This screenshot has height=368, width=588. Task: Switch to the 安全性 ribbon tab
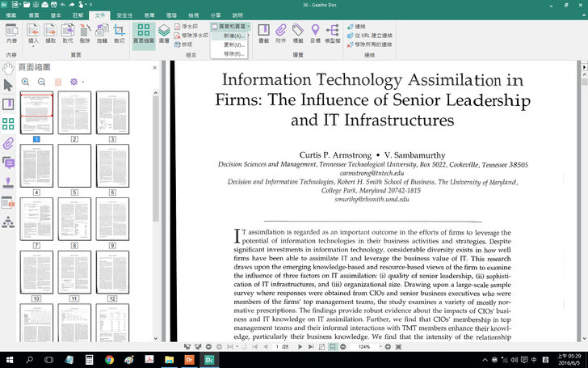125,15
